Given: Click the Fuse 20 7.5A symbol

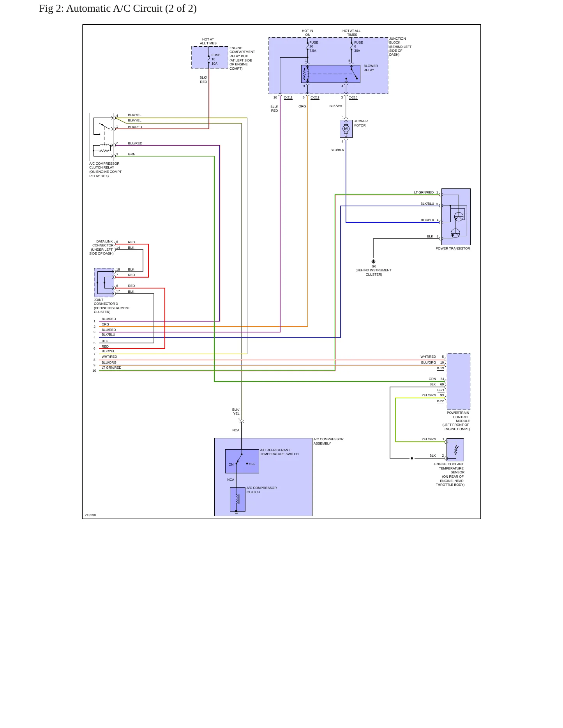Looking at the screenshot, I should (x=308, y=46).
